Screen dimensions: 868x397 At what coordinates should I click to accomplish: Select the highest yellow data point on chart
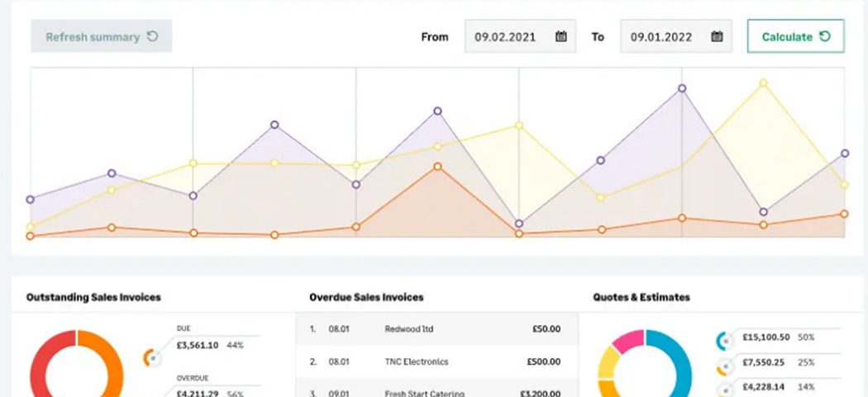(x=763, y=83)
